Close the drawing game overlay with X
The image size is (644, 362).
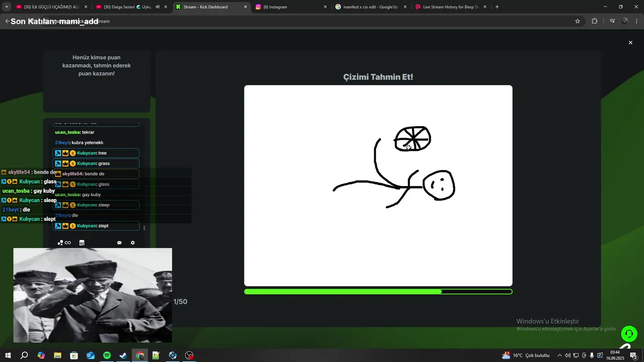(630, 43)
